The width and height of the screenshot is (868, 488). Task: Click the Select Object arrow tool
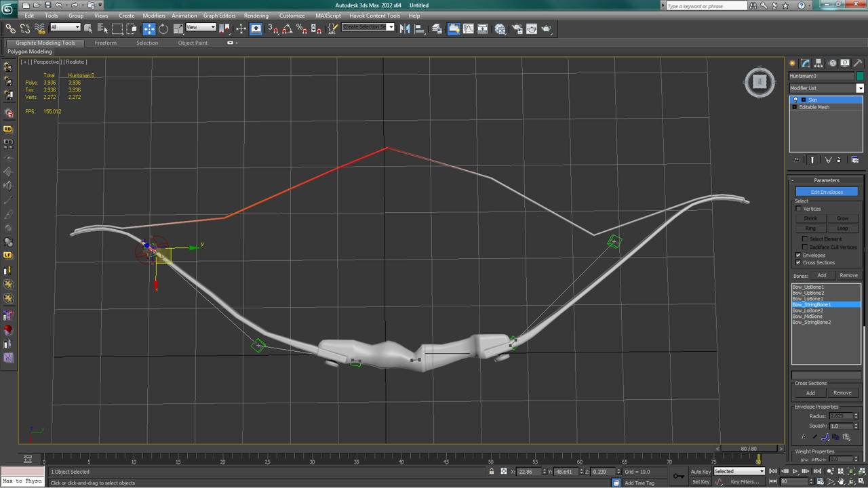point(88,28)
